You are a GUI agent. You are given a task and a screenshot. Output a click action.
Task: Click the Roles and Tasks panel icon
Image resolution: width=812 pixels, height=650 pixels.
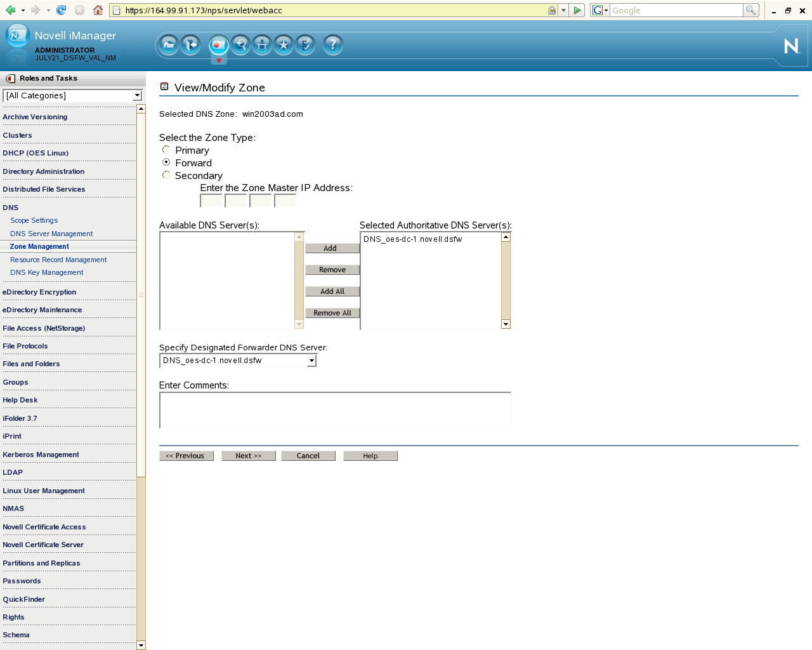pos(10,79)
